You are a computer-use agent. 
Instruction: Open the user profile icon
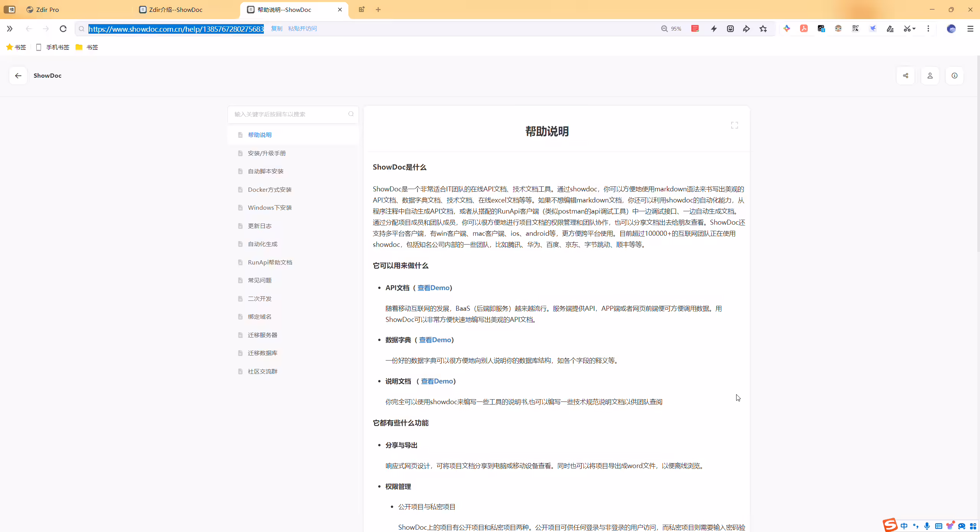tap(930, 75)
